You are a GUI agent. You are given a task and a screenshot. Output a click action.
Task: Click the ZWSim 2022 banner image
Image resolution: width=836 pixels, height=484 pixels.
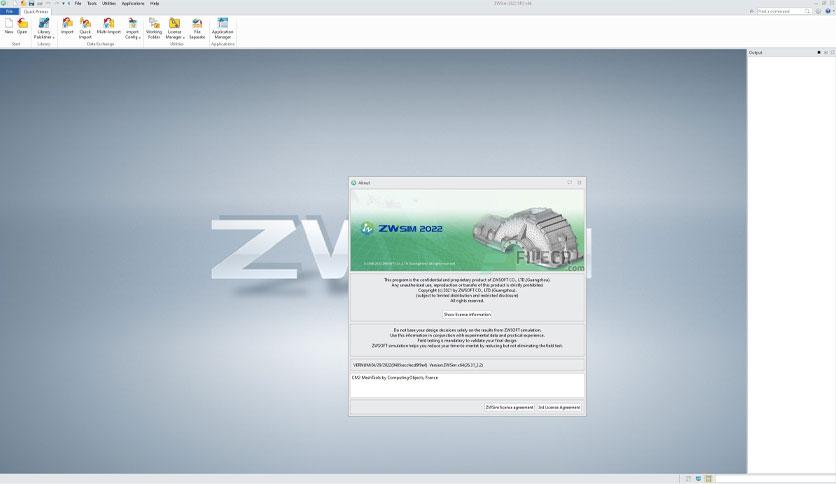click(x=467, y=230)
